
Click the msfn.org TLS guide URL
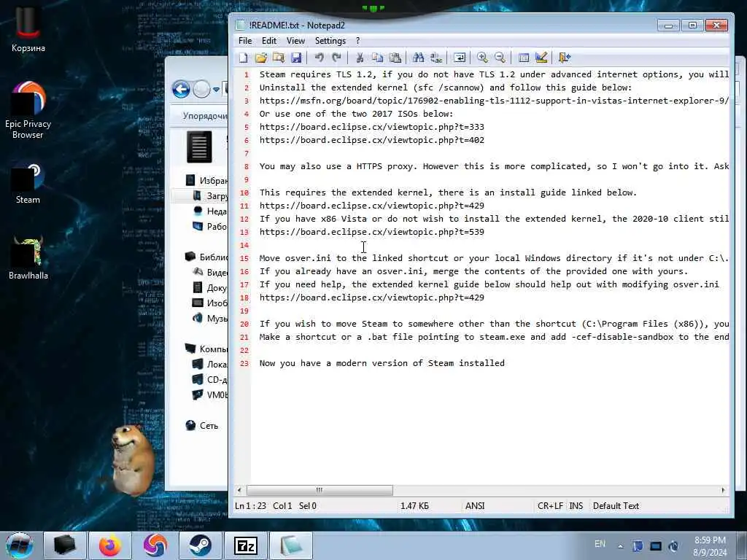[494, 101]
